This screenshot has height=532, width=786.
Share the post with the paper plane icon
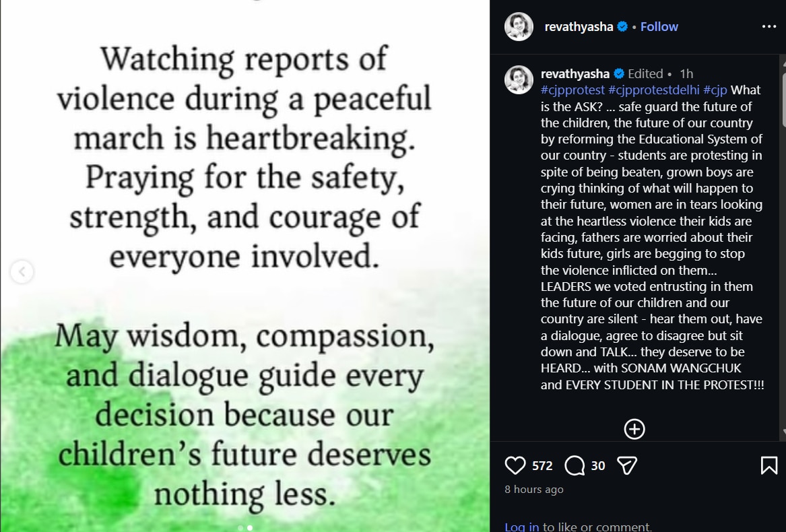[627, 466]
